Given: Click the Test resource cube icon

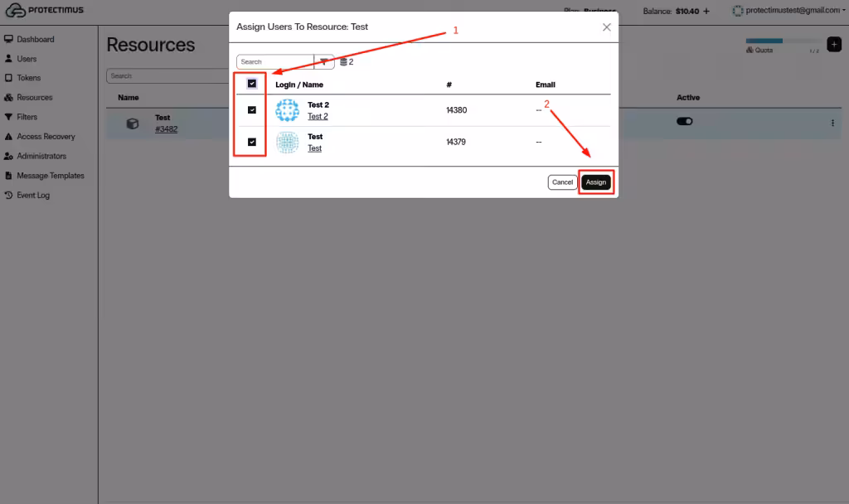Looking at the screenshot, I should [x=133, y=124].
